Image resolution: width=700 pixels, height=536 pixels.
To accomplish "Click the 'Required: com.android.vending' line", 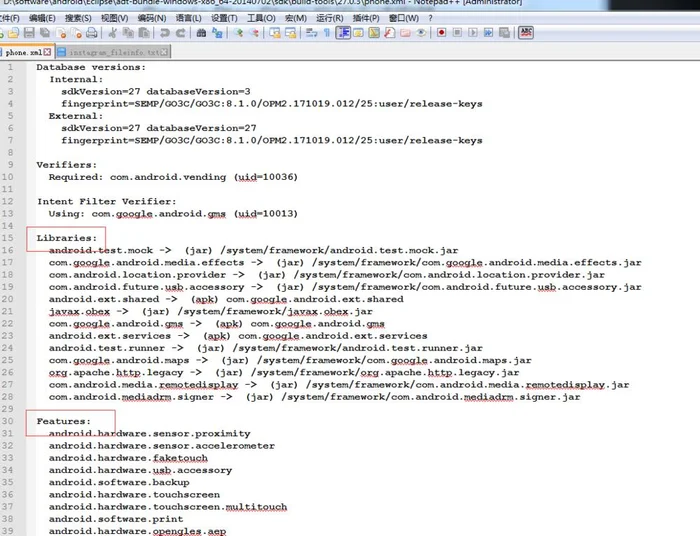I will 173,177.
